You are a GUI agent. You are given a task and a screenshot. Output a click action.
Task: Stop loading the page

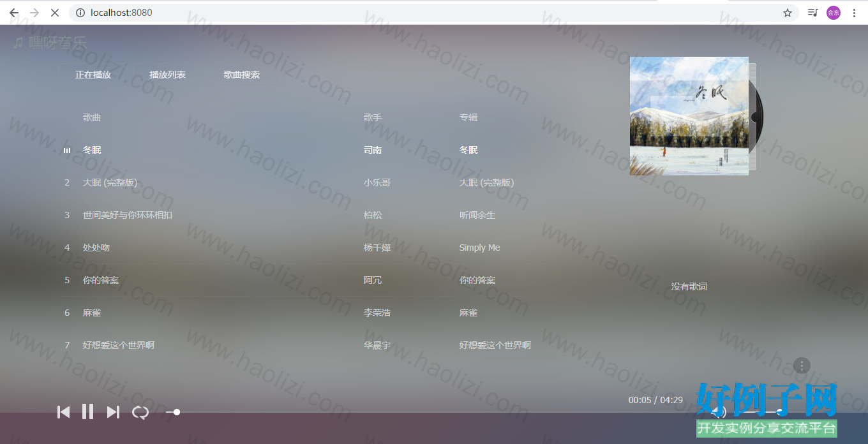click(x=55, y=13)
